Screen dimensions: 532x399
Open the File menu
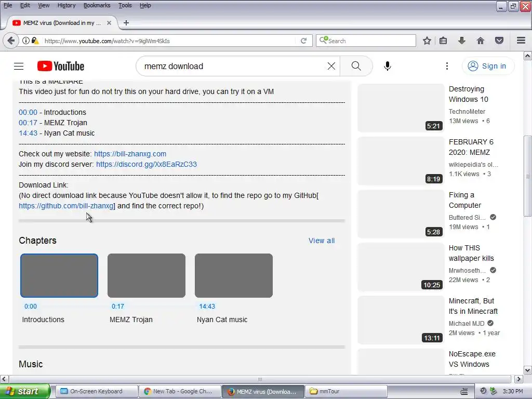tap(8, 5)
